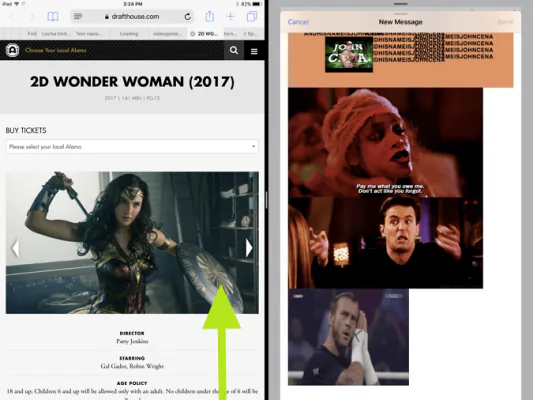Tap the battery indicator in status bar
This screenshot has width=533, height=400.
tap(257, 4)
